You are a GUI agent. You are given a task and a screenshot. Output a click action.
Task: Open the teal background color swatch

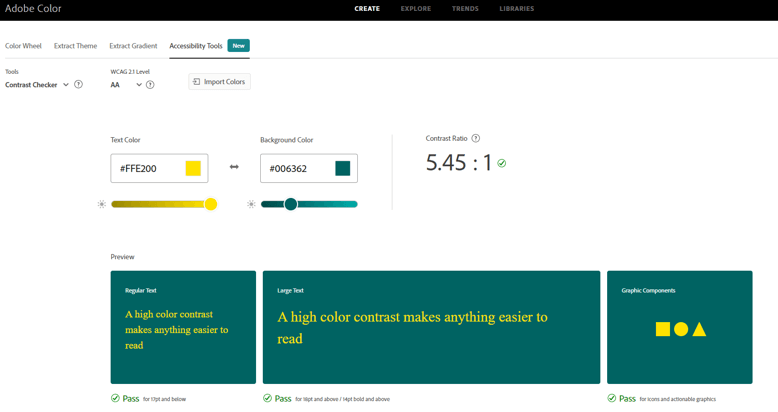[343, 168]
